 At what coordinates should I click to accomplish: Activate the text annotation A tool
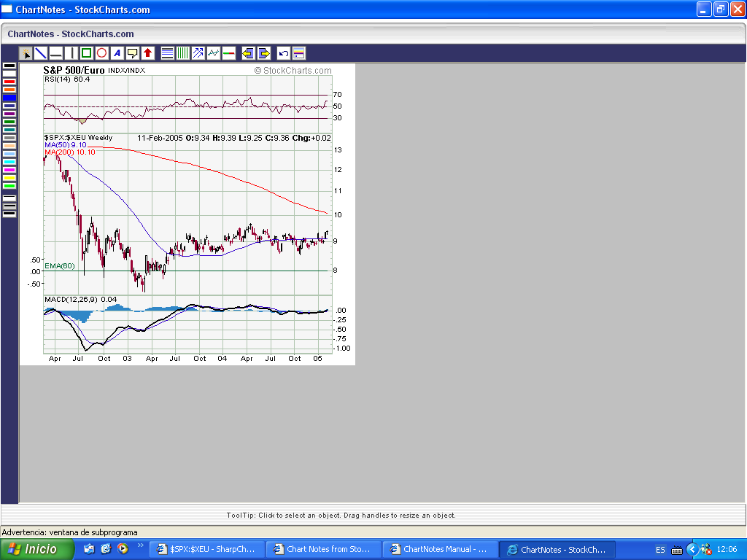(x=117, y=53)
